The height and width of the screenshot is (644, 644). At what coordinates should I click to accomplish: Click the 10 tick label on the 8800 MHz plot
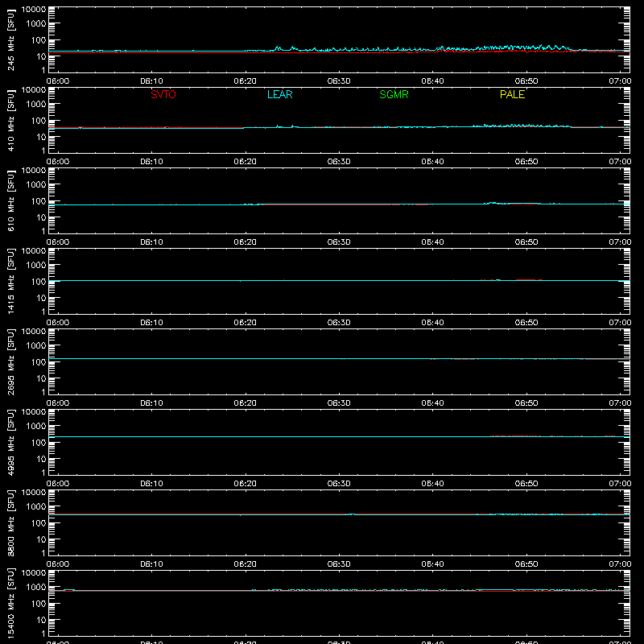(41, 539)
